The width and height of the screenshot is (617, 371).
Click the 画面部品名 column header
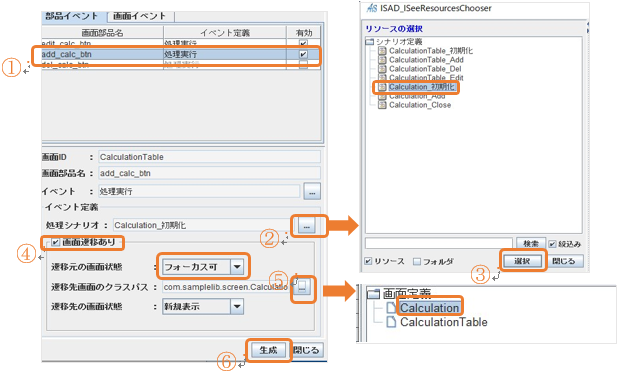[102, 33]
